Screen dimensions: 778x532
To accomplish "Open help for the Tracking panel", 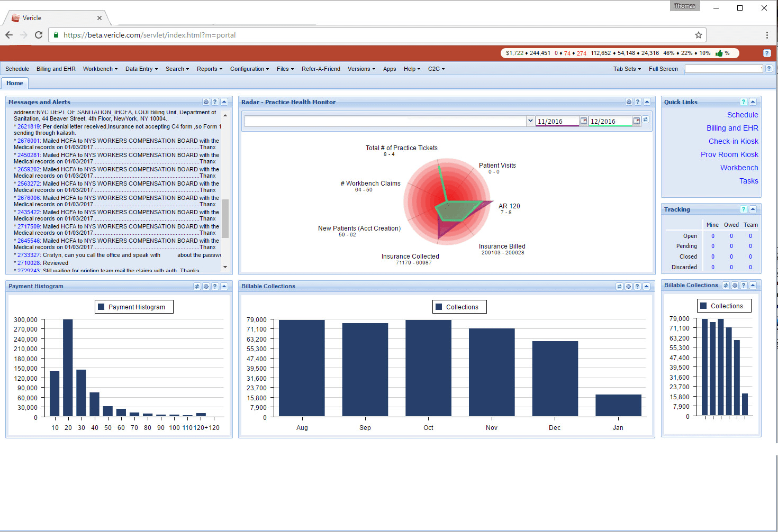I will (x=744, y=209).
